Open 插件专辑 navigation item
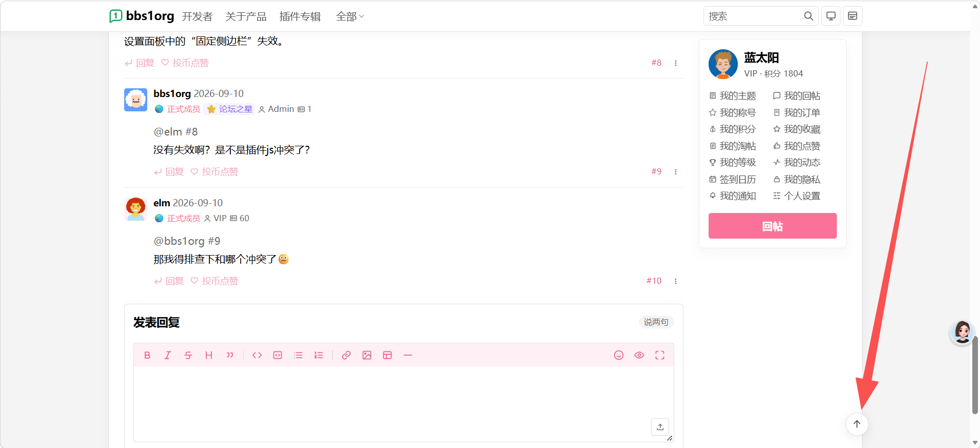Viewport: 980px width, 448px height. pyautogui.click(x=300, y=16)
